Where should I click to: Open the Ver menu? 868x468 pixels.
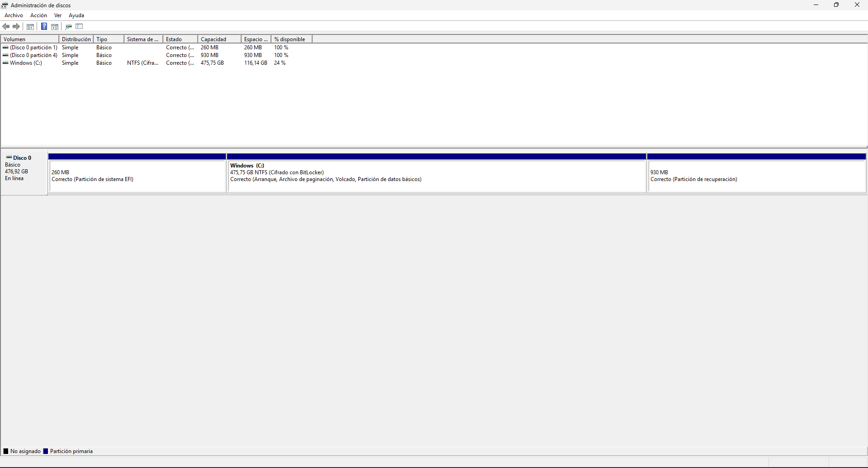point(58,15)
